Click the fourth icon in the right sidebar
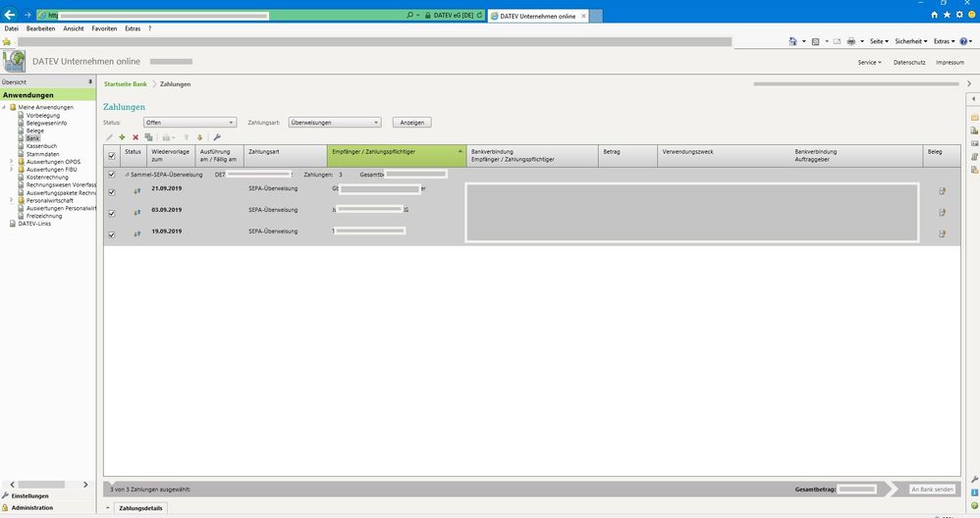The image size is (980, 518). (974, 157)
